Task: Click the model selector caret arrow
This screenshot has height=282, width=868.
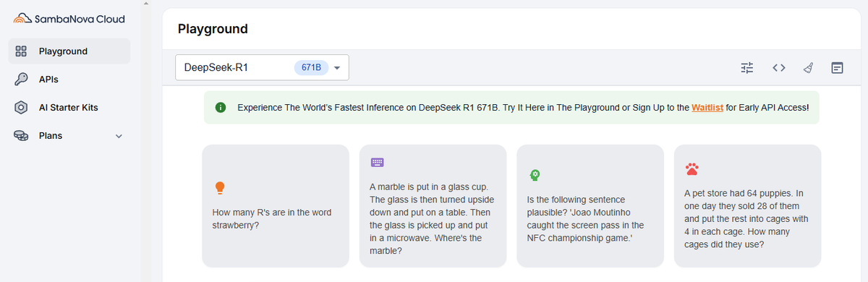Action: 337,68
